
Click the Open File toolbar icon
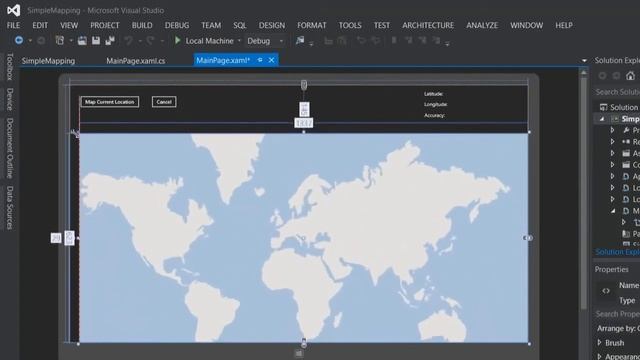click(82, 40)
